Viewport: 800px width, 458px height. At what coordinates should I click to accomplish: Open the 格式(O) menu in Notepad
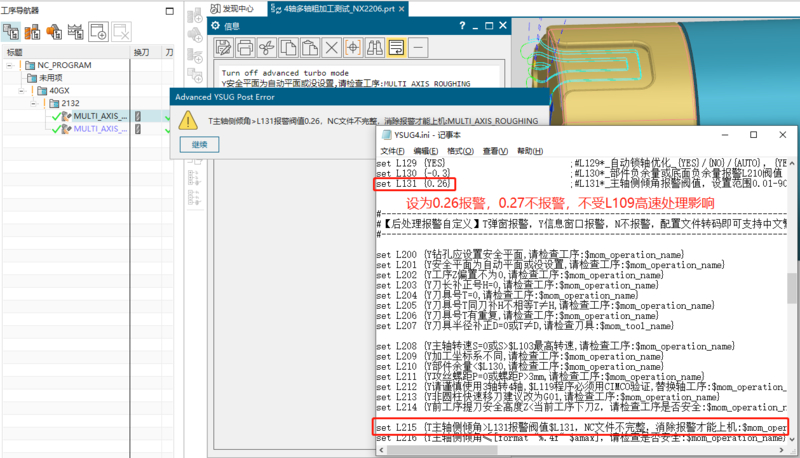pos(460,150)
